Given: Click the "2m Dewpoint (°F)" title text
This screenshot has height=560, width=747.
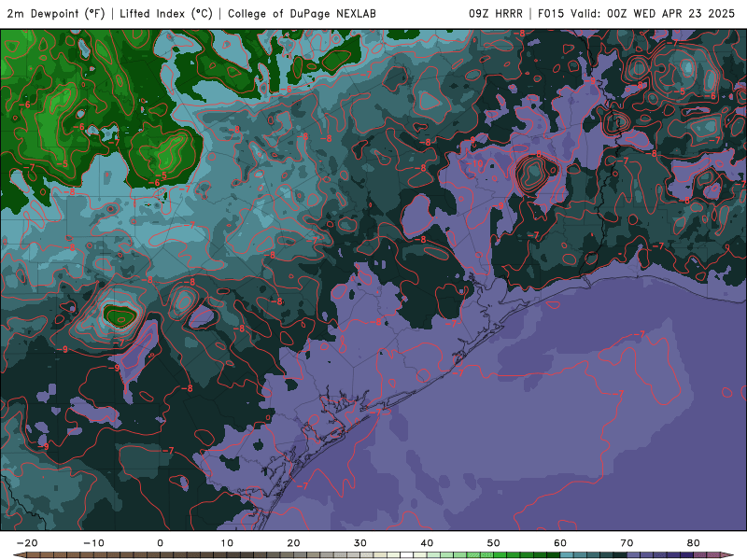Looking at the screenshot, I should (x=56, y=13).
